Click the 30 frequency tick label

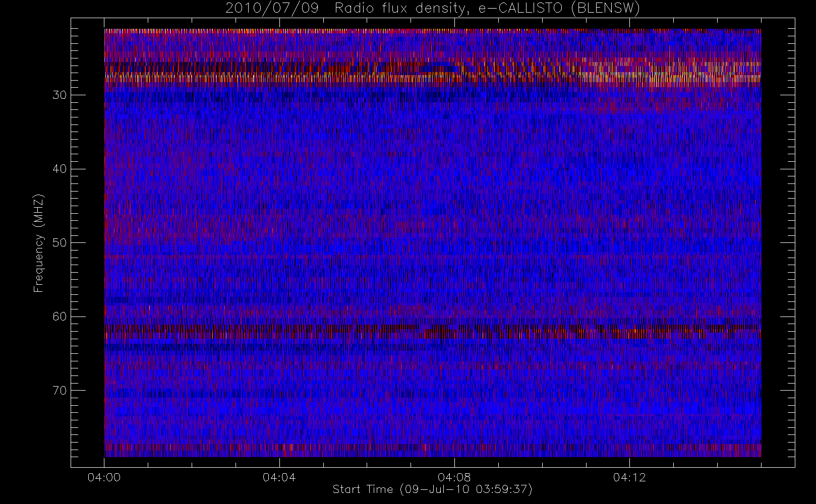[x=60, y=95]
